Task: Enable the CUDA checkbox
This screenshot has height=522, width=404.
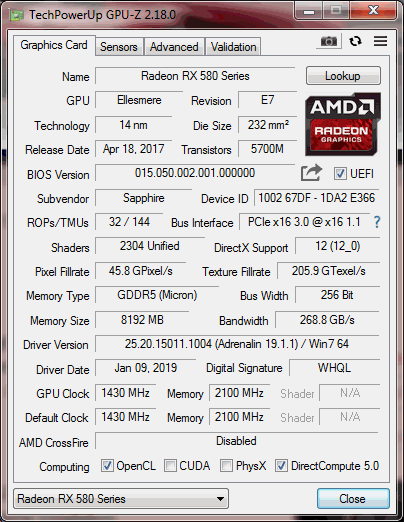Action: point(170,466)
